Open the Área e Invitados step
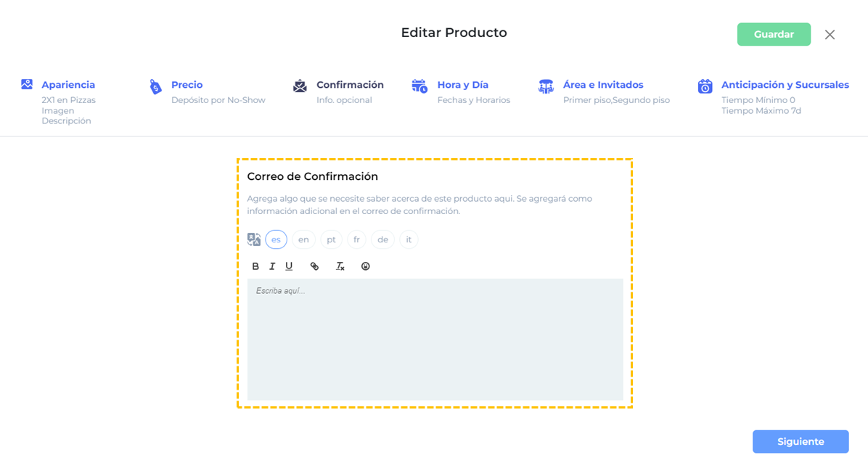Viewport: 868px width, 468px height. pyautogui.click(x=603, y=85)
